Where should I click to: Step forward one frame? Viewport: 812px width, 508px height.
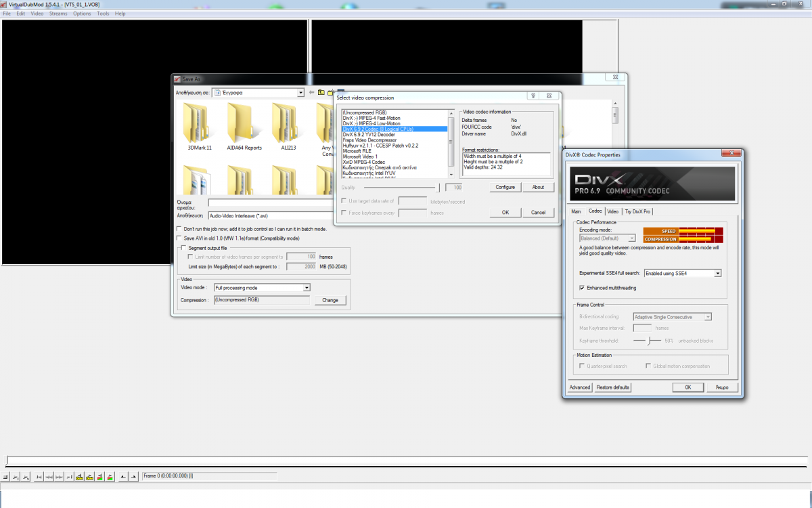point(59,477)
